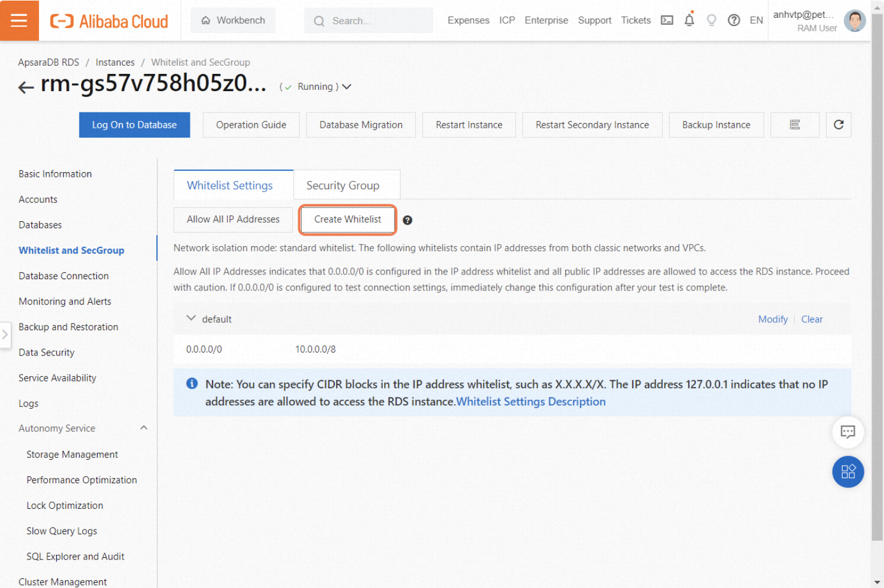Open Expenses menu
Image resolution: width=884 pixels, height=588 pixels.
(x=468, y=20)
